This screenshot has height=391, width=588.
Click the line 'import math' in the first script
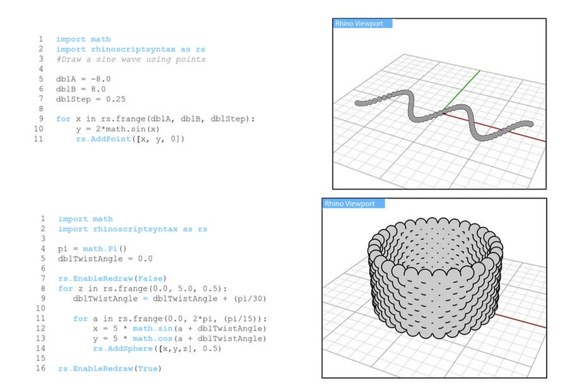84,39
